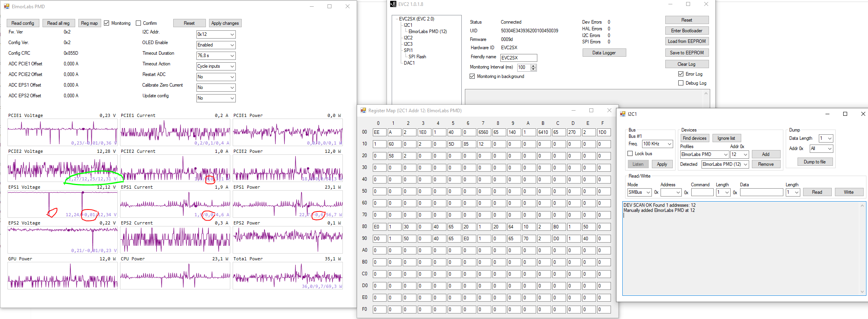Enable the Confirm checkbox

pyautogui.click(x=139, y=23)
